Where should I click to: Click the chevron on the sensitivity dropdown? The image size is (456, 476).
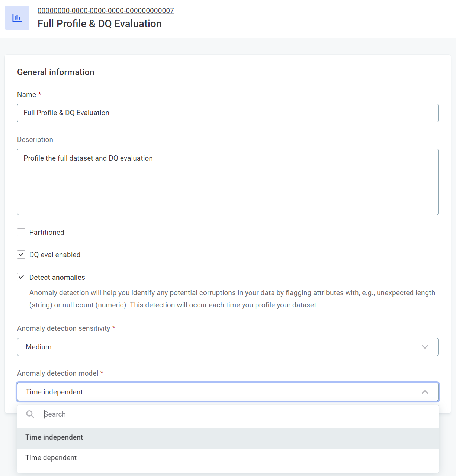coord(425,347)
